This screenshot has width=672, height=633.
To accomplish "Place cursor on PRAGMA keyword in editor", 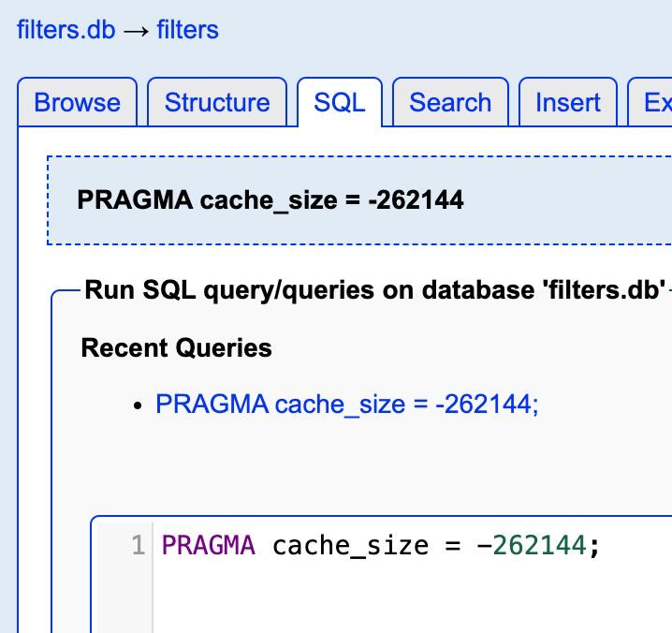I will 208,545.
